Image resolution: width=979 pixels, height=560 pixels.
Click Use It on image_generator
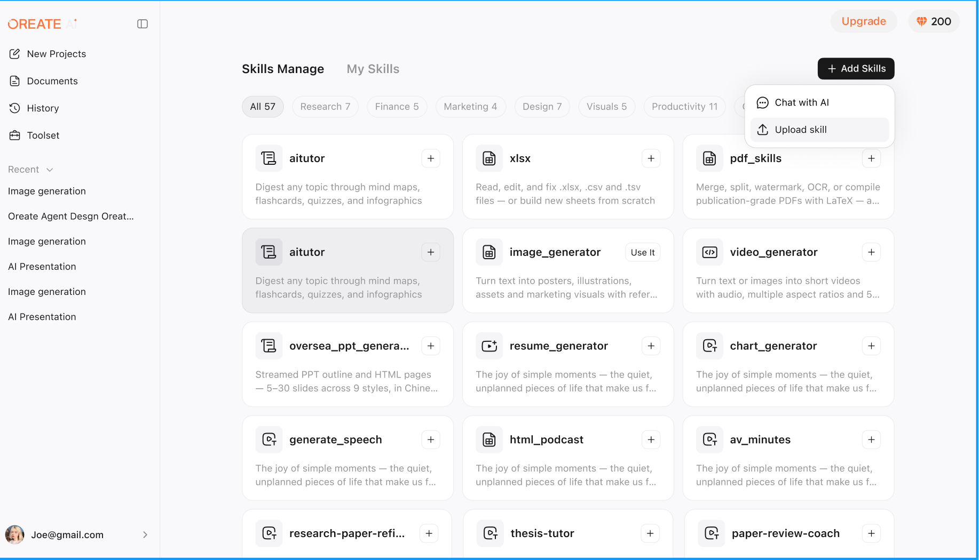643,252
